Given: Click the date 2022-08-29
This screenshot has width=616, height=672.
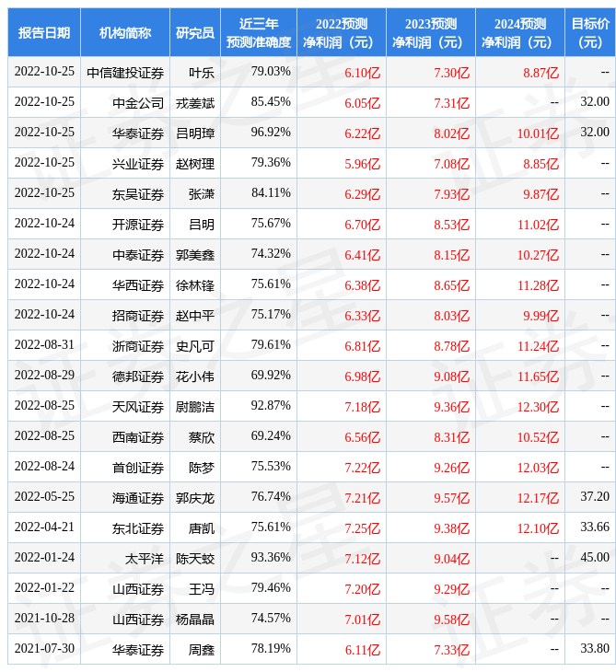Looking at the screenshot, I should pos(44,375).
